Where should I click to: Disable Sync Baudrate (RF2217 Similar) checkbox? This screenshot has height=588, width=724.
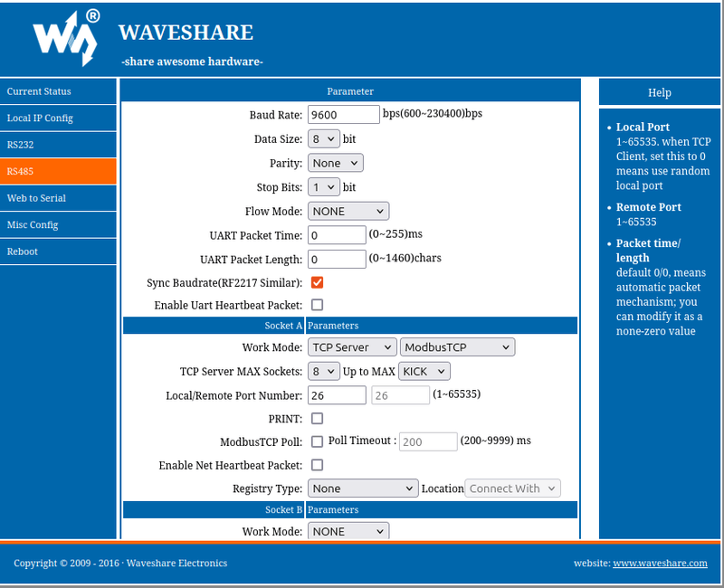318,282
